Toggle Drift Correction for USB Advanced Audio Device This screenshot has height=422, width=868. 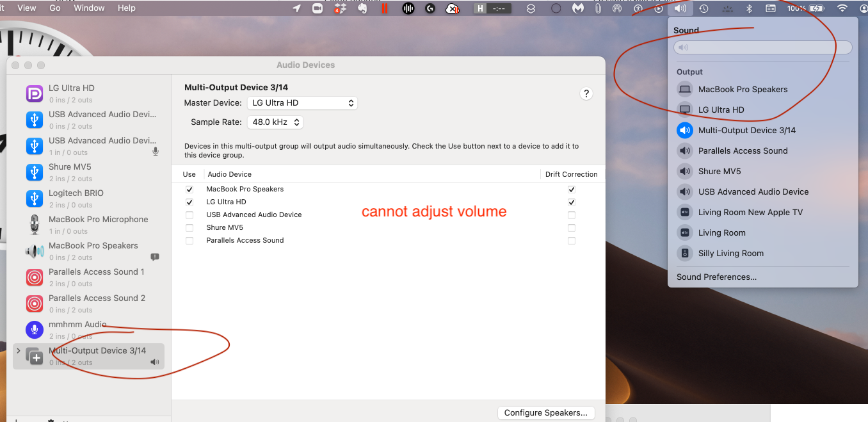(x=572, y=215)
